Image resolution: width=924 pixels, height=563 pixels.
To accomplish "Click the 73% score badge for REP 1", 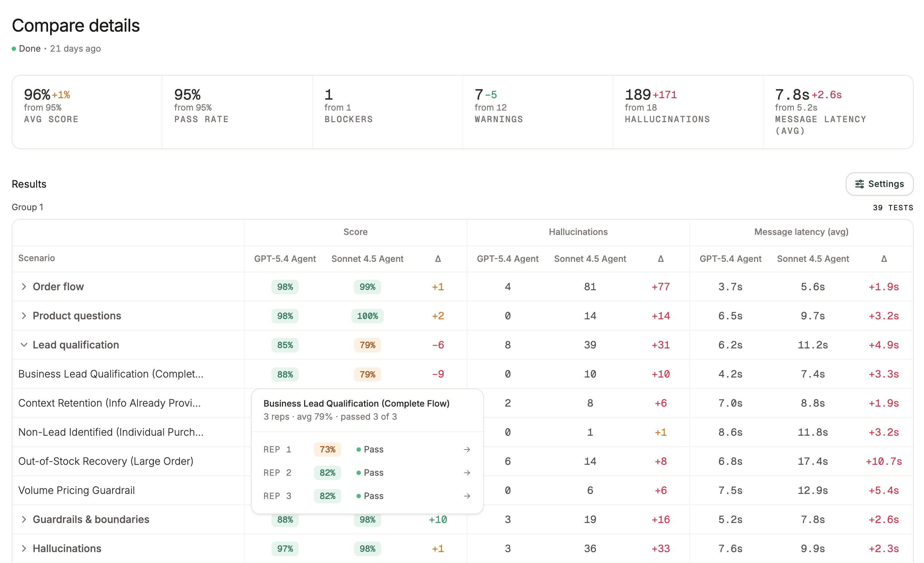I will pos(327,450).
